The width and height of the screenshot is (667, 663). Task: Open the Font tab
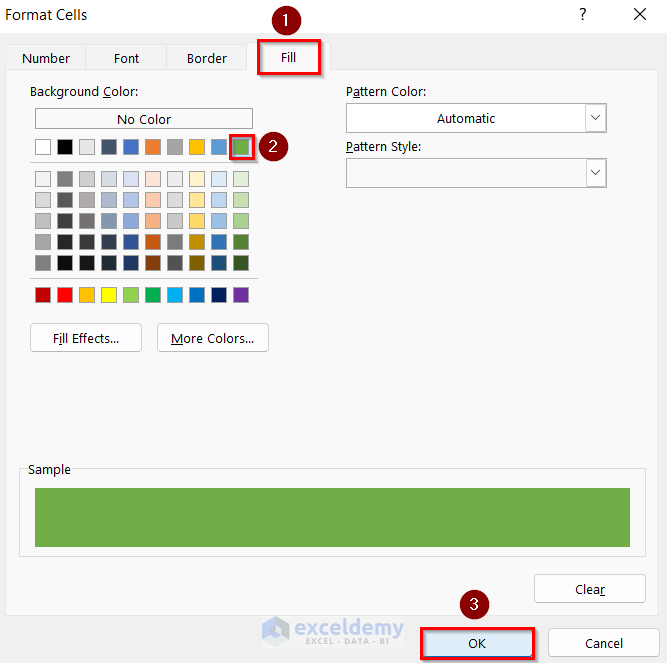click(x=126, y=58)
